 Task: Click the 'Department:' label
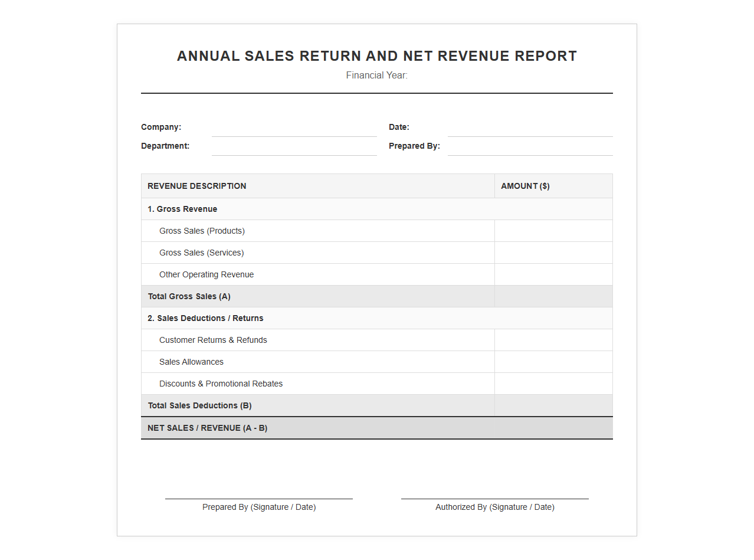pos(165,146)
